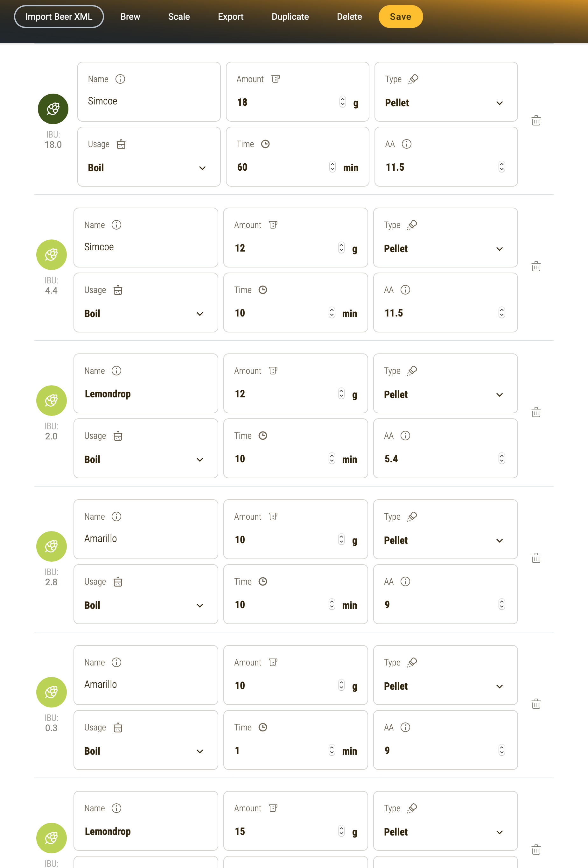This screenshot has width=588, height=868.
Task: Click Import Beer XML button
Action: pyautogui.click(x=59, y=17)
